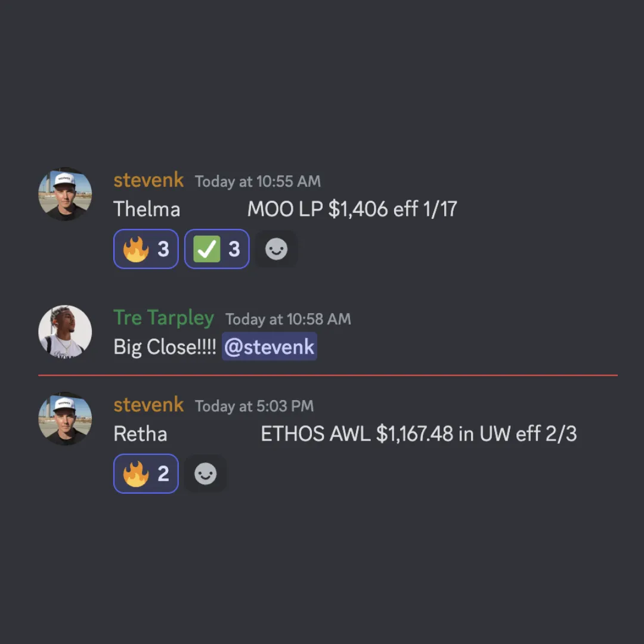Open Tre Tarpley's profile avatar
The image size is (644, 644).
pos(65,332)
